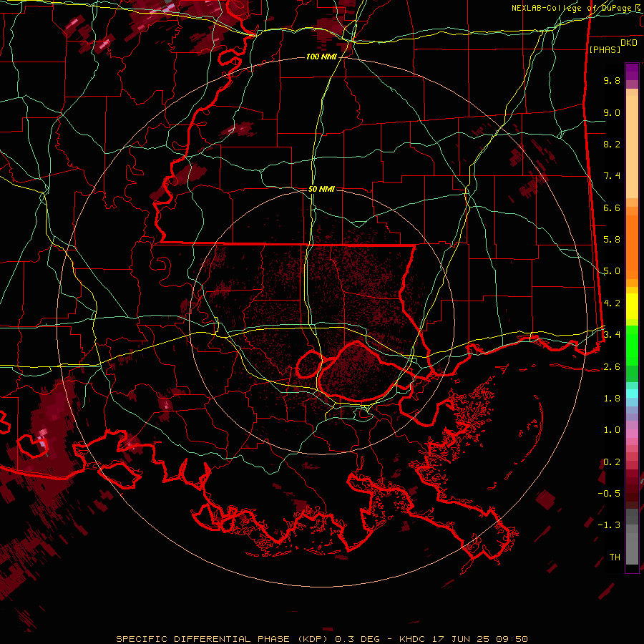
Task: Click the 6.6 value on color scale
Action: (612, 208)
